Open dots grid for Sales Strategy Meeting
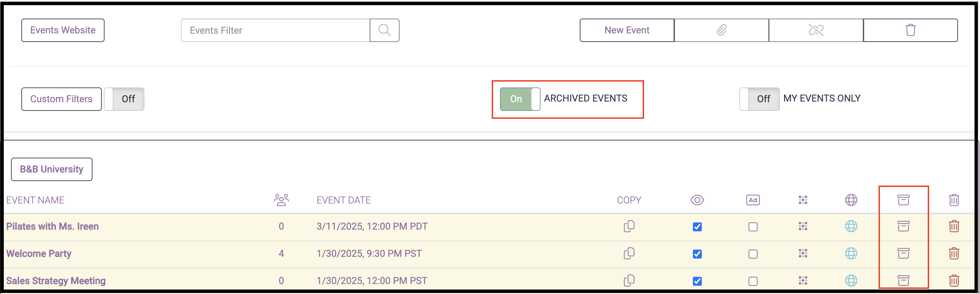The width and height of the screenshot is (980, 294). [803, 281]
